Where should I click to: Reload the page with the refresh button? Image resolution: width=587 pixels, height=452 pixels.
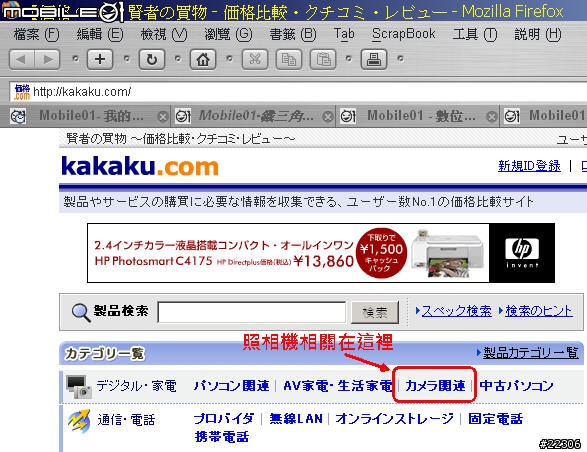[152, 59]
